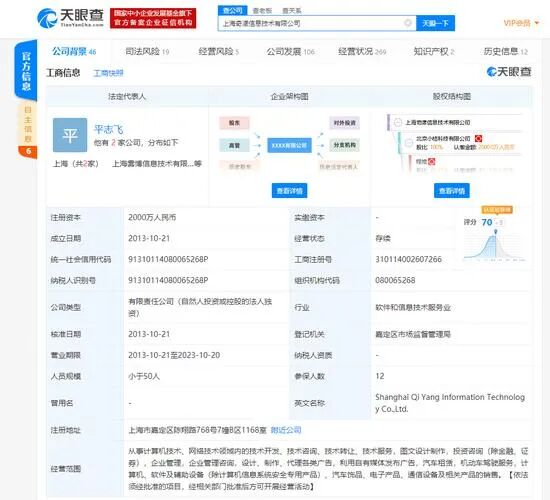Viewport: 550px width, 500px height.
Task: Open the 知识产权 tab
Action: click(434, 52)
